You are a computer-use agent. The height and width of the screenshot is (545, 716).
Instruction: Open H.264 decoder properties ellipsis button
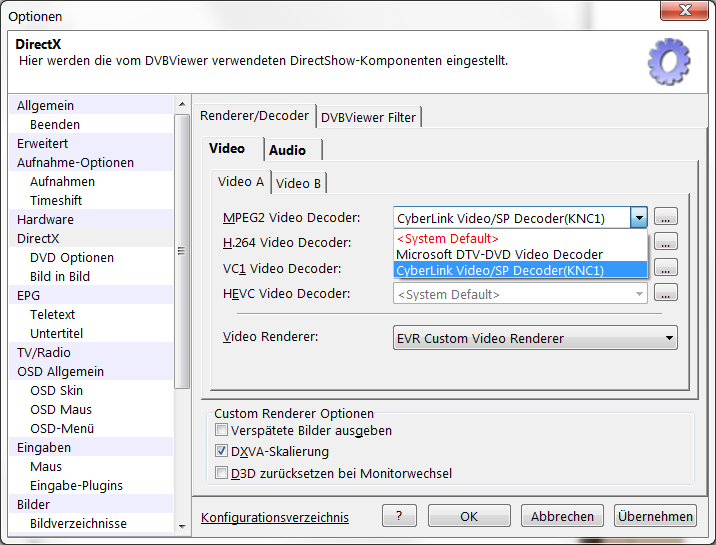(x=665, y=242)
